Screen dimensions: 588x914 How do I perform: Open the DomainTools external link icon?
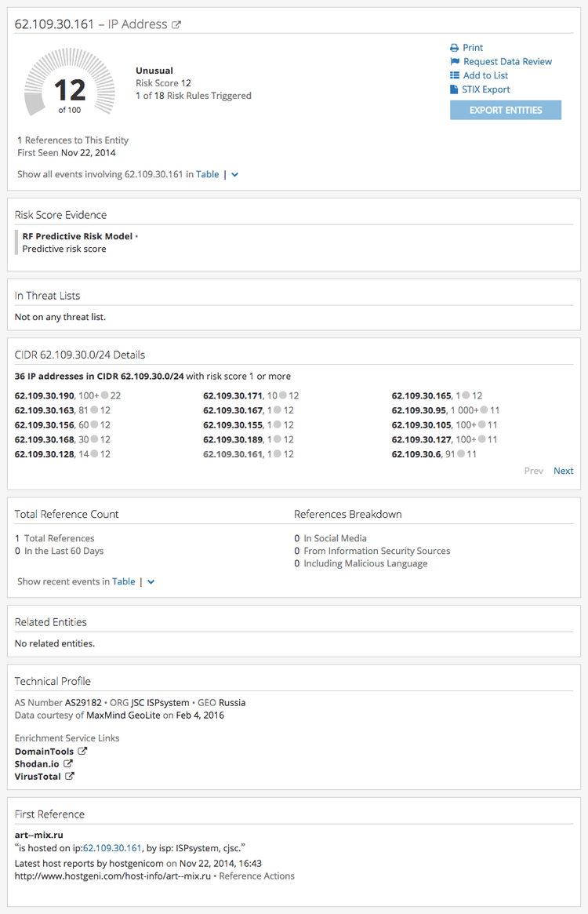[x=82, y=752]
